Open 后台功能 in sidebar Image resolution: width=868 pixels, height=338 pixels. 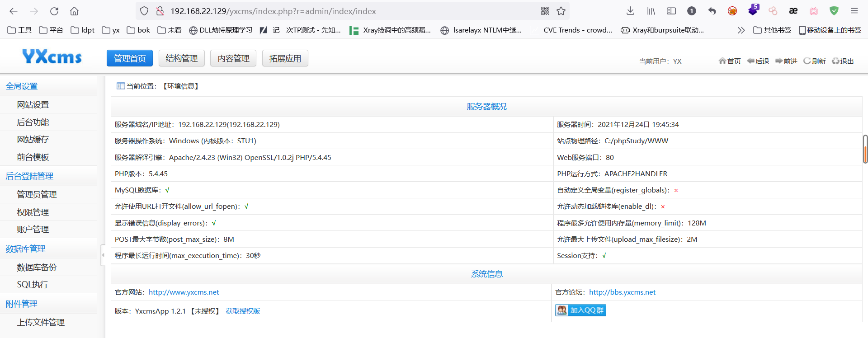[33, 122]
